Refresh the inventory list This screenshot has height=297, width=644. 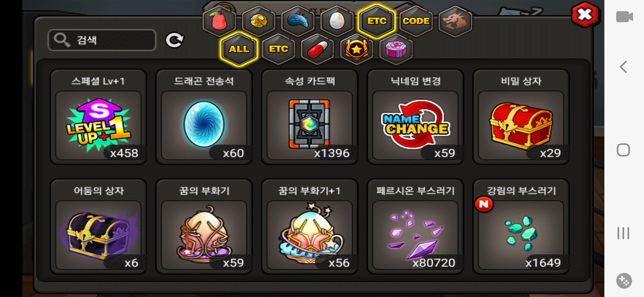[174, 40]
